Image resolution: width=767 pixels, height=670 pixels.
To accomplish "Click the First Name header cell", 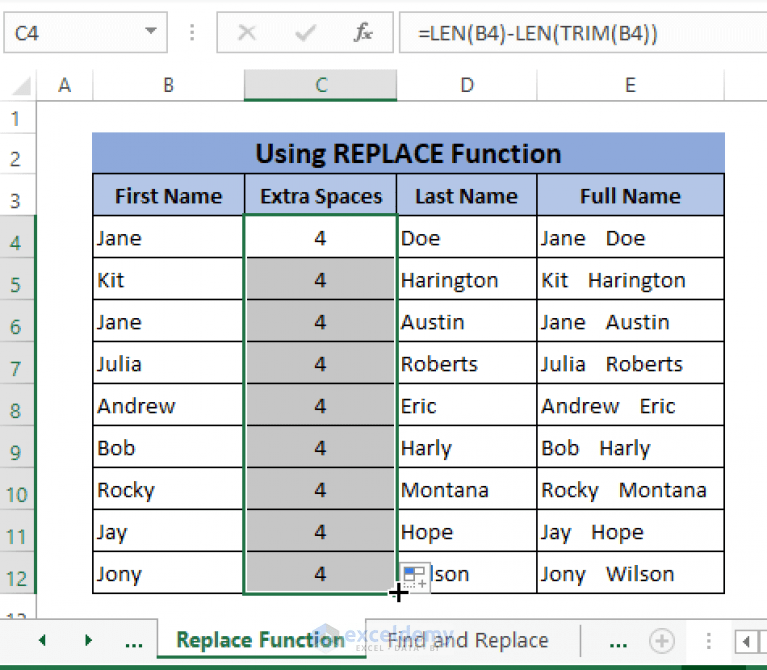I will (168, 196).
